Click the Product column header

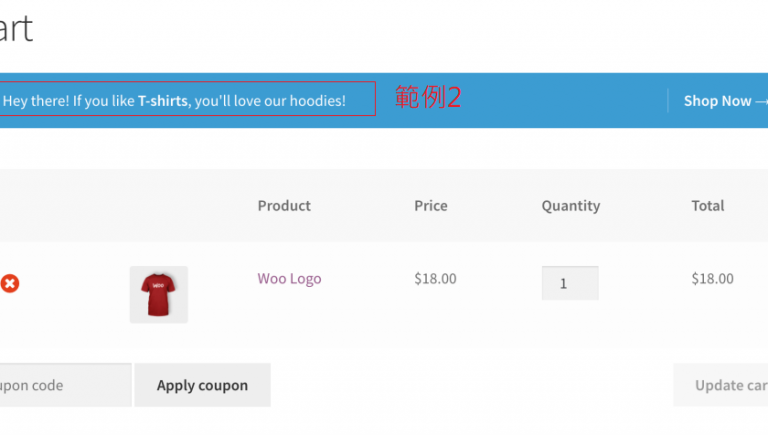(284, 206)
